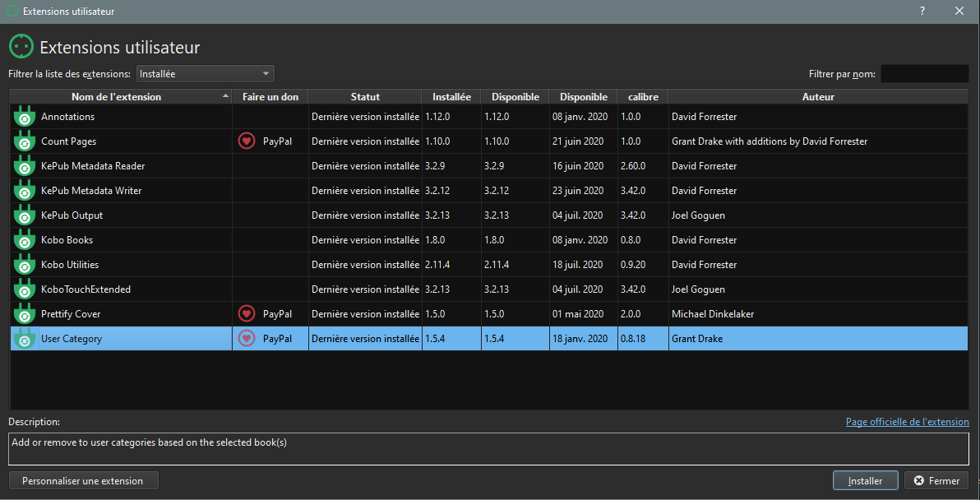
Task: Click the date 18 janv. 2020
Action: 580,339
